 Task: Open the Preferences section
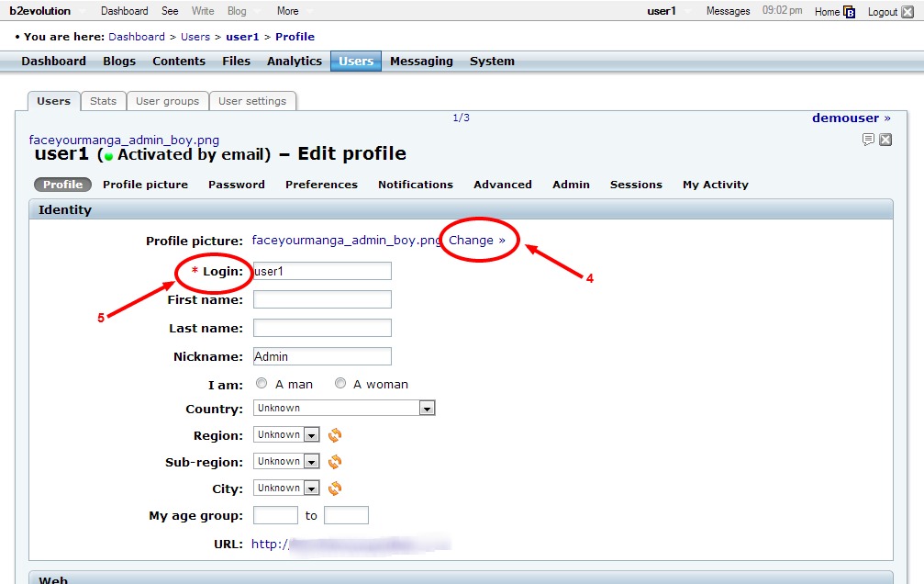(322, 185)
